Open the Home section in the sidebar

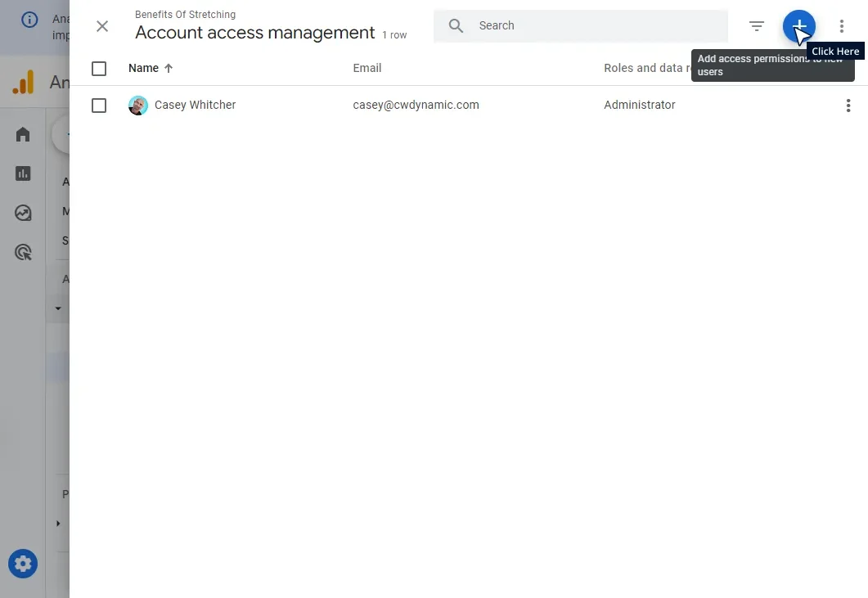[x=22, y=134]
